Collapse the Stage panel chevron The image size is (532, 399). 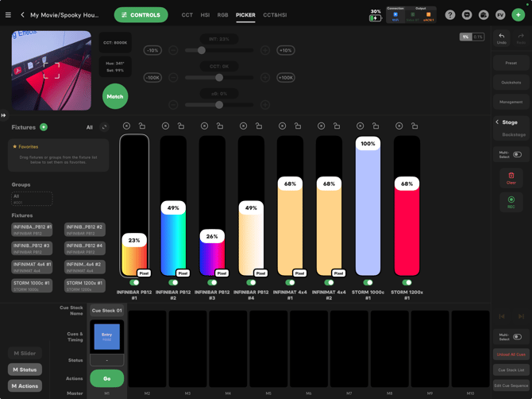(497, 122)
